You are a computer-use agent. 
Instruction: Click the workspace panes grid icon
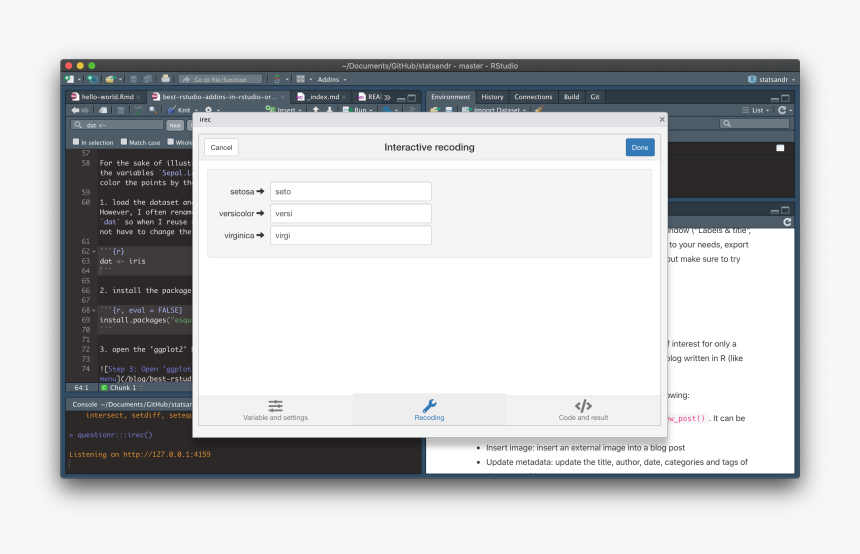click(x=301, y=80)
